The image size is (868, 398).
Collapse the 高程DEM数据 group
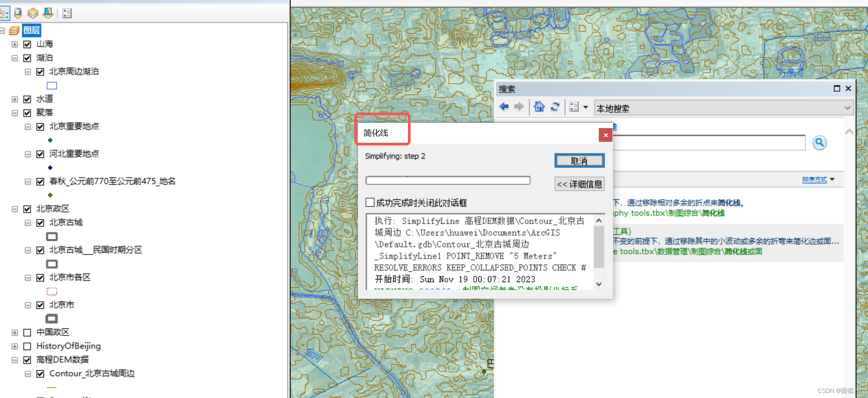15,360
